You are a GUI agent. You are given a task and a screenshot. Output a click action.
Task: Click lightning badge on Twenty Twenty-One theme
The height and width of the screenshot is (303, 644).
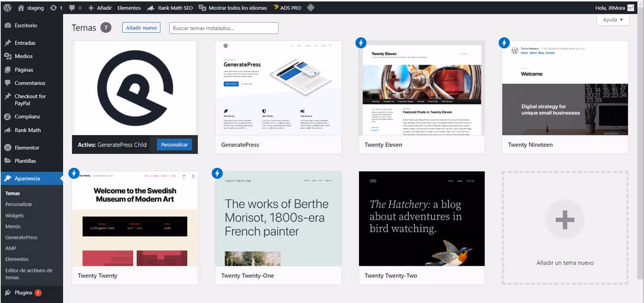pyautogui.click(x=217, y=173)
